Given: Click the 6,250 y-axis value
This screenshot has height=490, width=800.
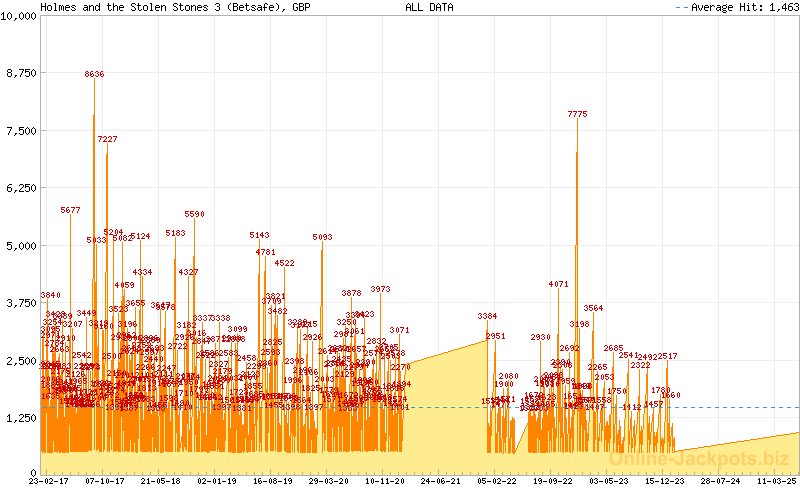Looking at the screenshot, I should 22,188.
